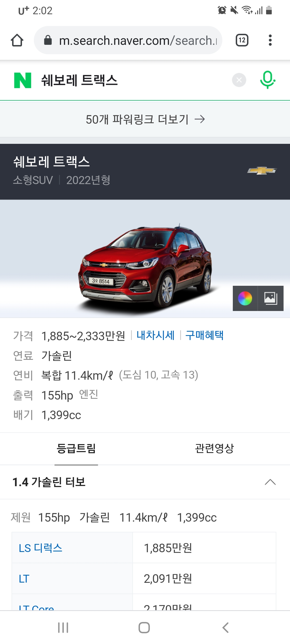This screenshot has width=290, height=644.
Task: Switch to the 관련영상 tab
Action: (214, 448)
